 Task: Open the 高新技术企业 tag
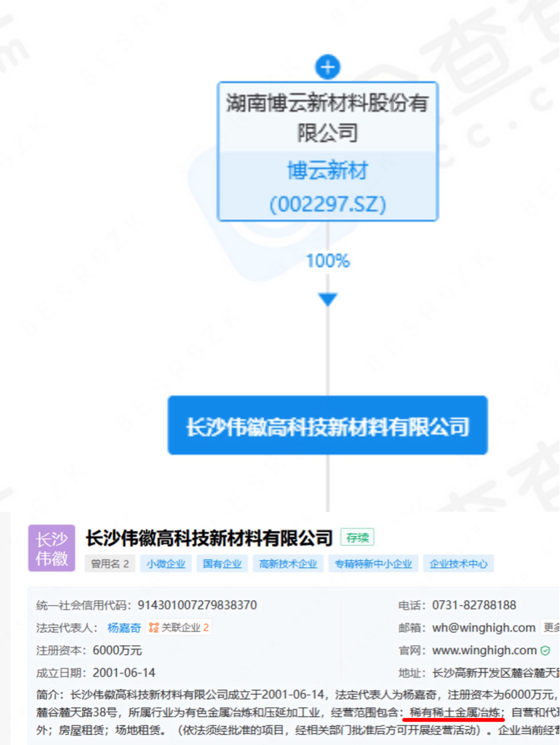[288, 564]
